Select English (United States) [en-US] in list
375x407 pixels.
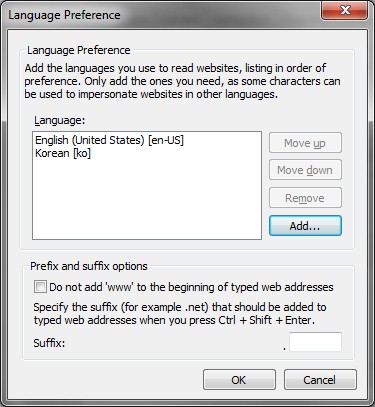coord(109,140)
